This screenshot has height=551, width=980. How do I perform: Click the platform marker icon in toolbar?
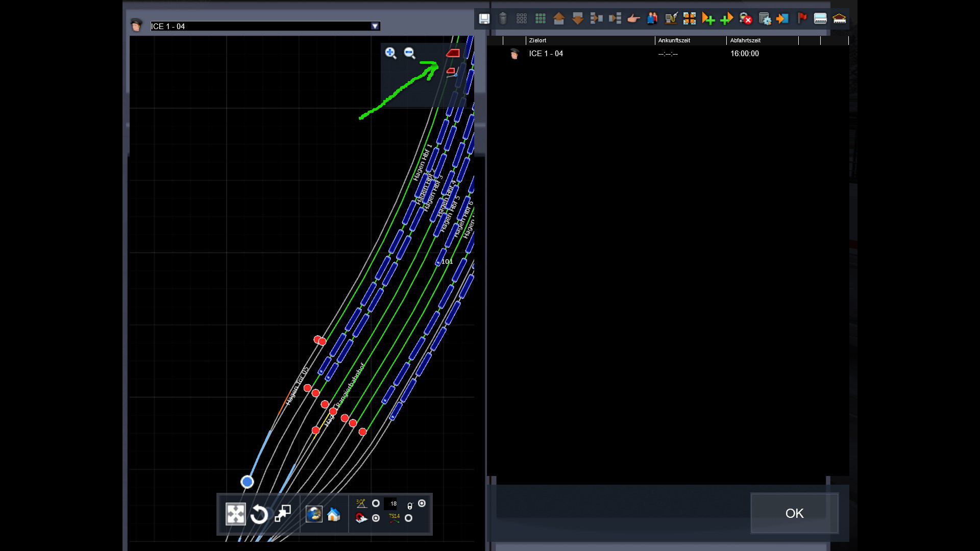[820, 19]
